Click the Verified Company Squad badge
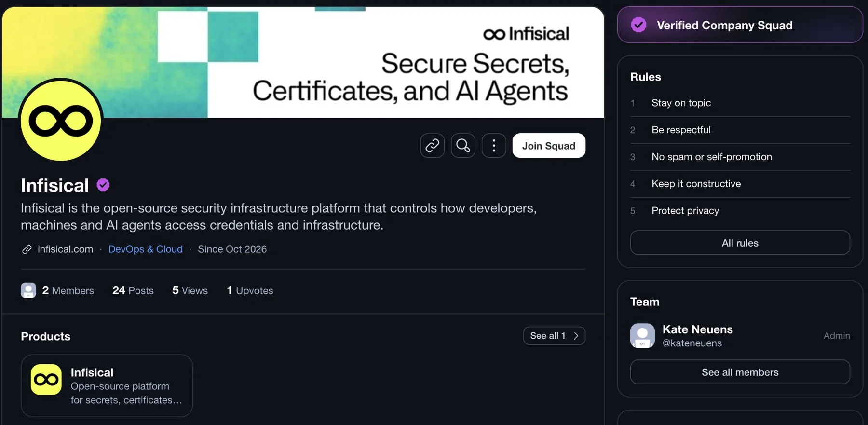This screenshot has width=868, height=425. pos(740,25)
